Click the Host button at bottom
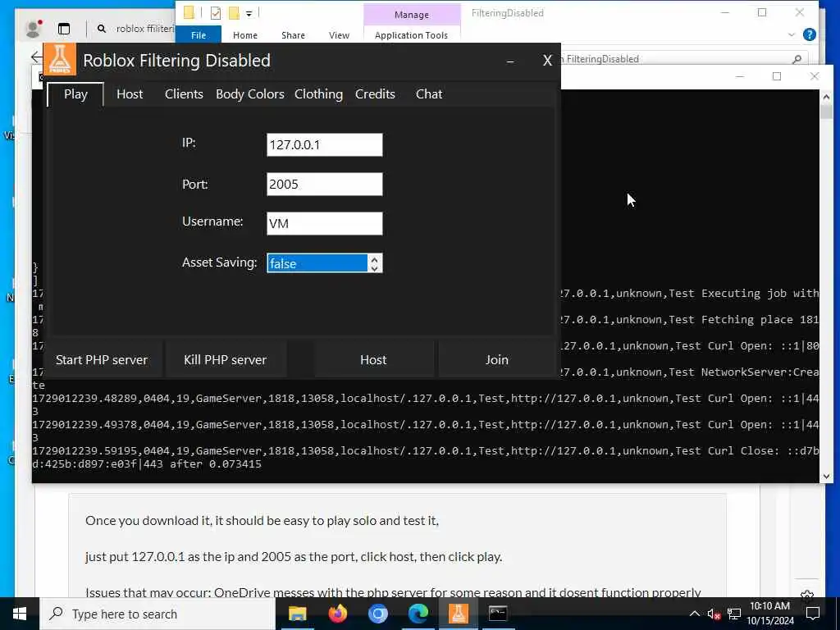This screenshot has height=630, width=840. click(373, 360)
